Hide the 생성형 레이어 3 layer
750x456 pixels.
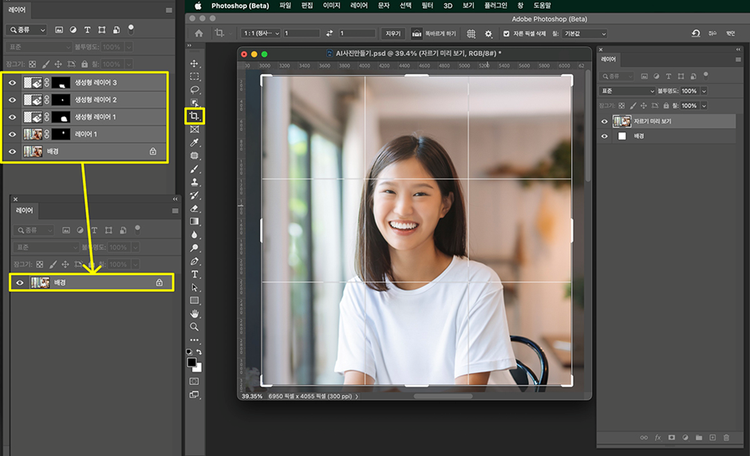[x=13, y=84]
